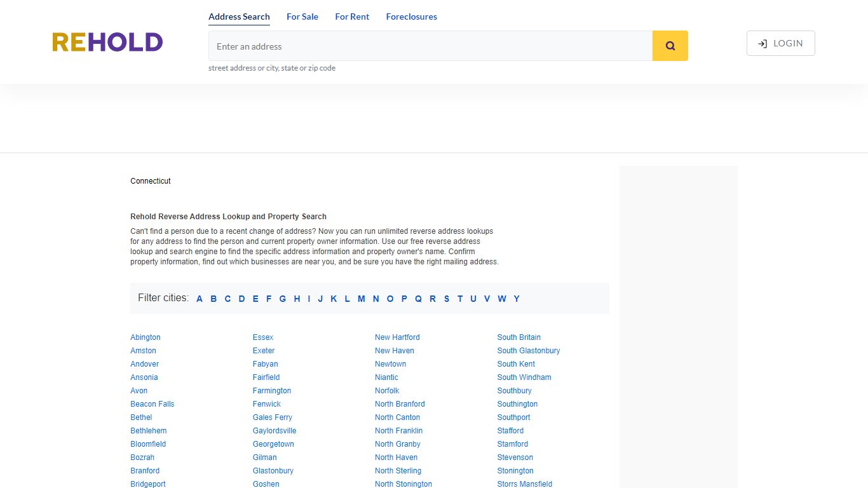This screenshot has height=488, width=868.
Task: Filter cities by letter U
Action: tap(473, 299)
